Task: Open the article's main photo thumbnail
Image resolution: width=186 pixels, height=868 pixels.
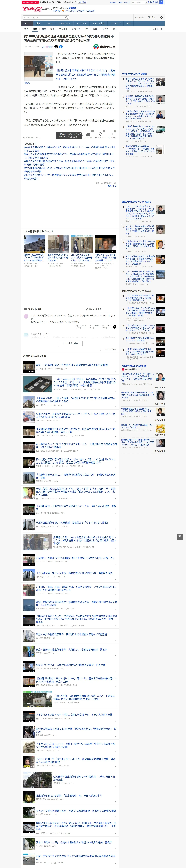Action: click(x=39, y=66)
